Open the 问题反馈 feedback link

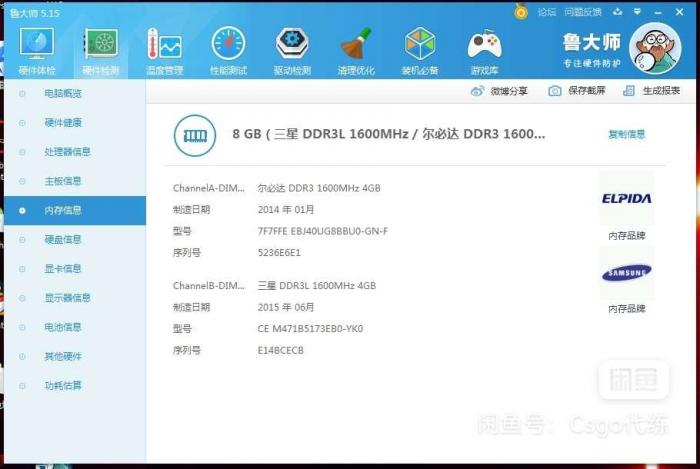pos(583,12)
